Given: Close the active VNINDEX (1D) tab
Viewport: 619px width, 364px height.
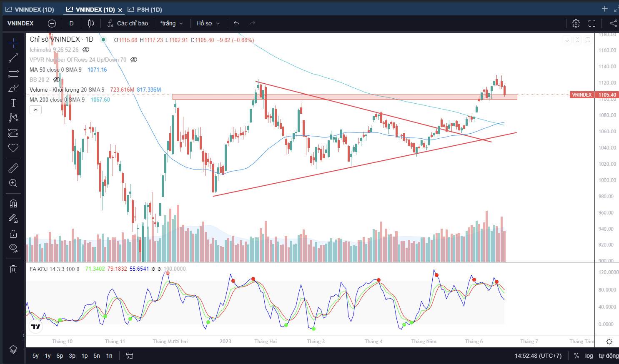Looking at the screenshot, I should (x=120, y=10).
